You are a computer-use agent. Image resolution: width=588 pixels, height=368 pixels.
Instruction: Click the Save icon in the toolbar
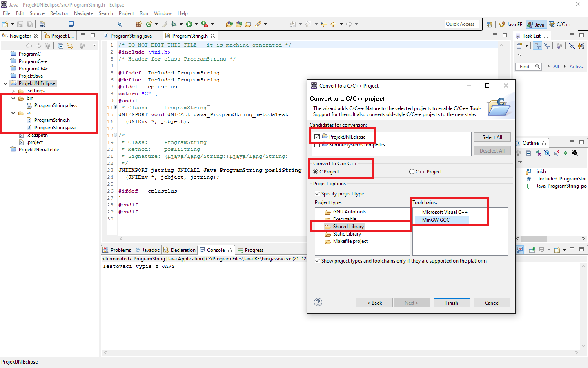(x=20, y=24)
